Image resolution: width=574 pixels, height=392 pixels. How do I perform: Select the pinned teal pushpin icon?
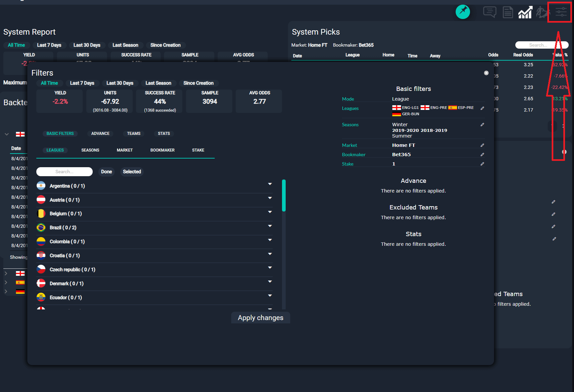pos(463,11)
